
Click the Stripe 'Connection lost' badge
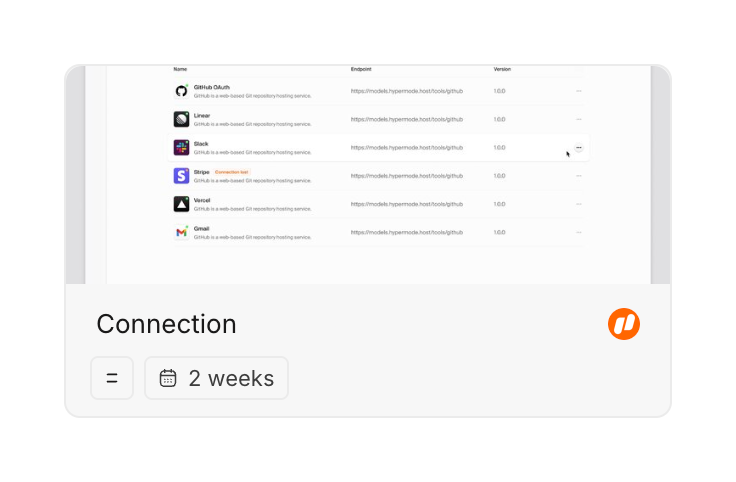(x=231, y=172)
